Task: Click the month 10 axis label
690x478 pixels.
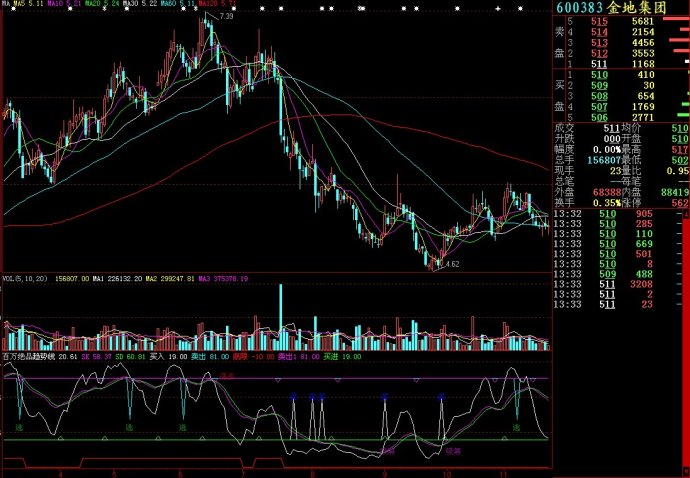Action: 446,474
